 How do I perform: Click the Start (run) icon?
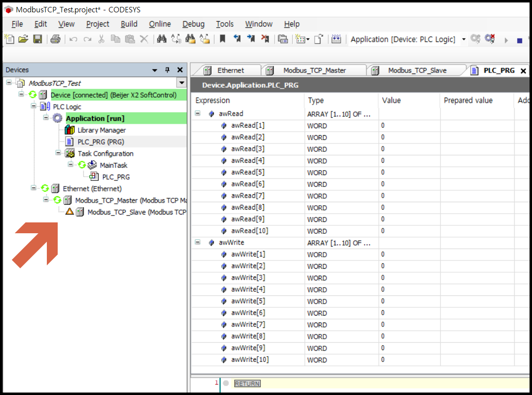click(505, 39)
